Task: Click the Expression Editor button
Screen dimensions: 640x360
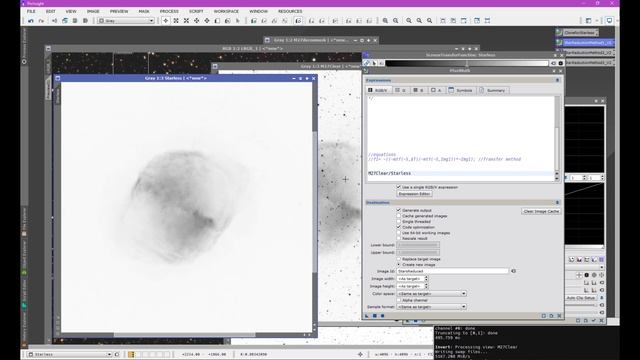Action: point(414,194)
